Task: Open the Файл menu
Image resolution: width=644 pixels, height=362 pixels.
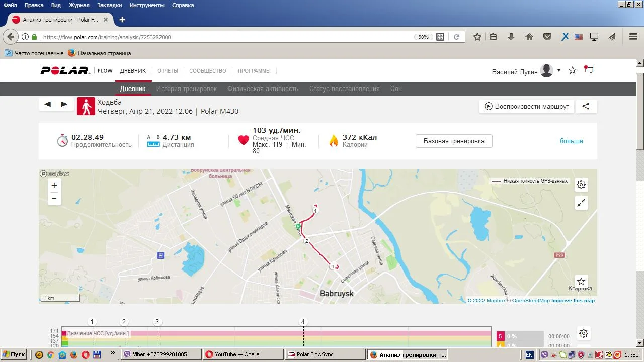Action: point(10,5)
